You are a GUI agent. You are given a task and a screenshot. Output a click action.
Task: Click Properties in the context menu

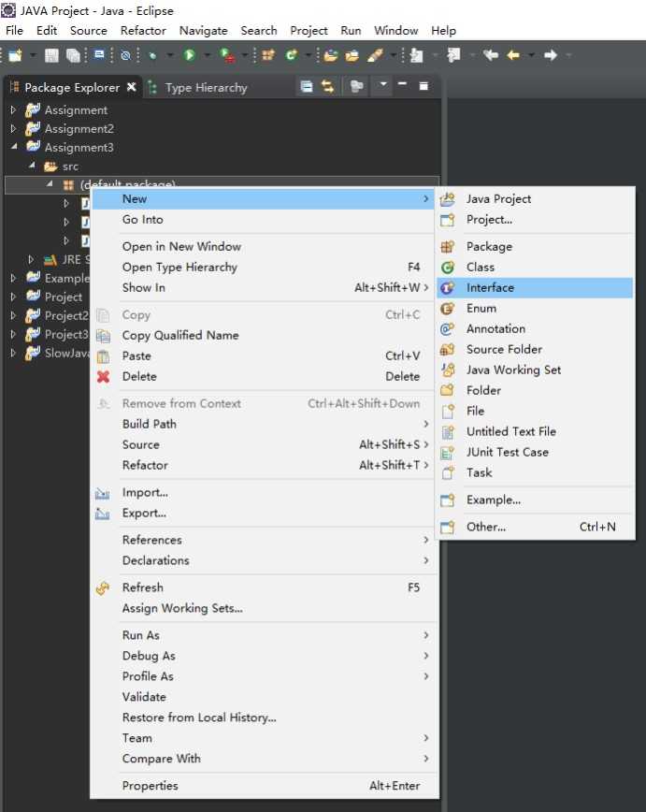(264, 786)
